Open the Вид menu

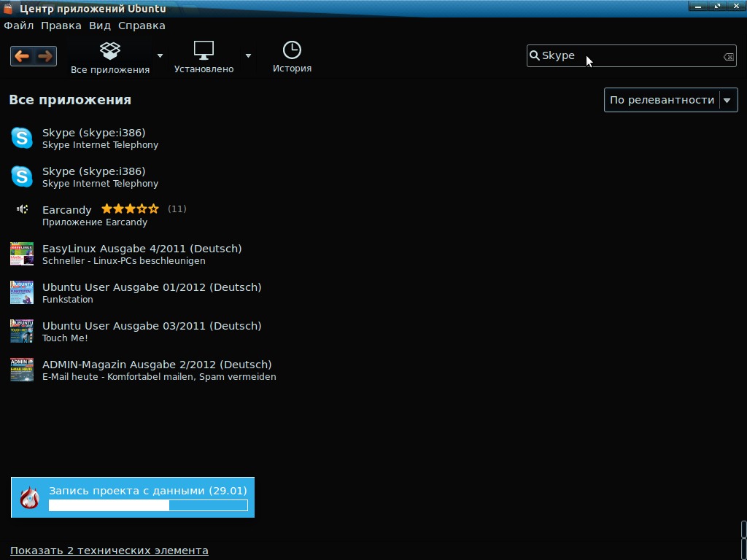99,26
